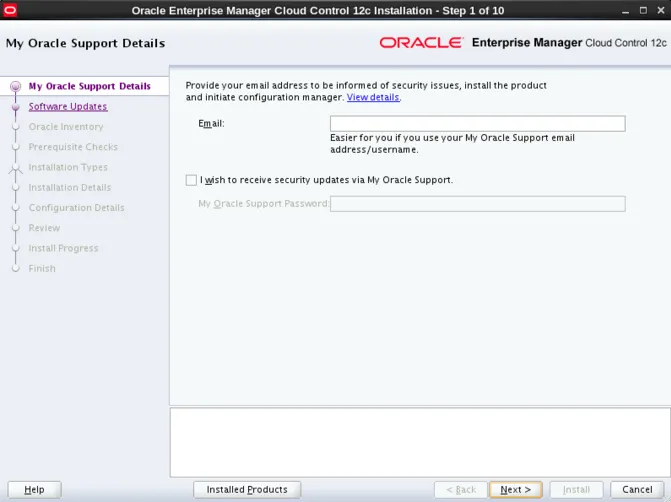Click the My Oracle Support Password field
Viewport: 671px width, 502px height.
pyautogui.click(x=478, y=204)
